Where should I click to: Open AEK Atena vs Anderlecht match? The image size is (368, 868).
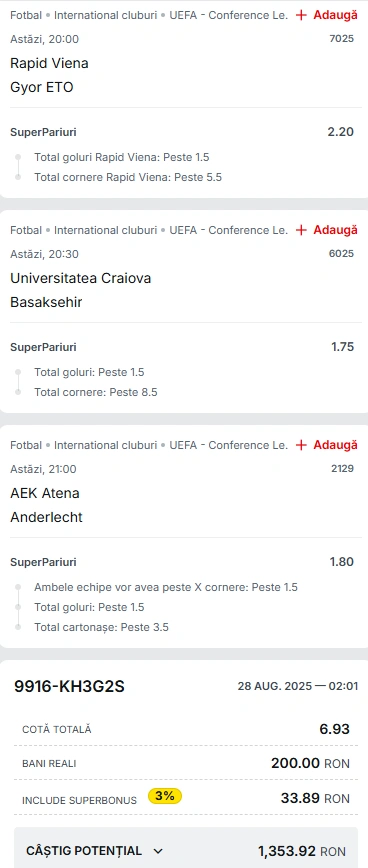(x=46, y=505)
